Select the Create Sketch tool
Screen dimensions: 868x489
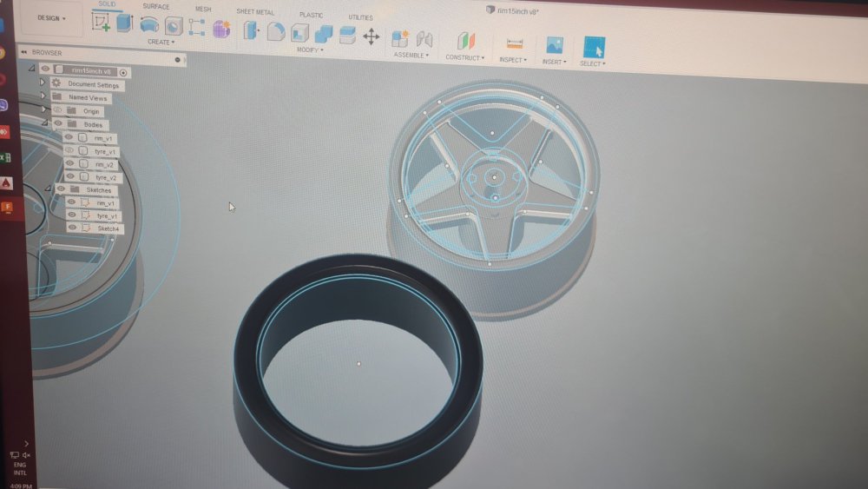(x=101, y=22)
